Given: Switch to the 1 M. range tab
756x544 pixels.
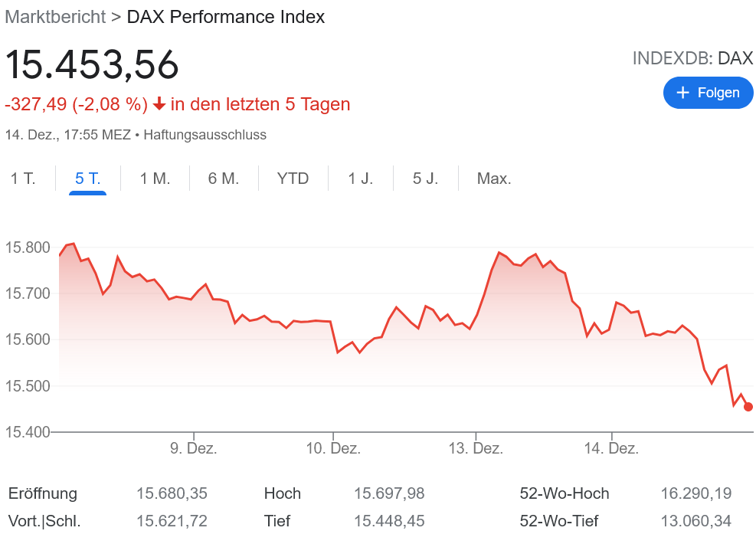Looking at the screenshot, I should click(155, 179).
